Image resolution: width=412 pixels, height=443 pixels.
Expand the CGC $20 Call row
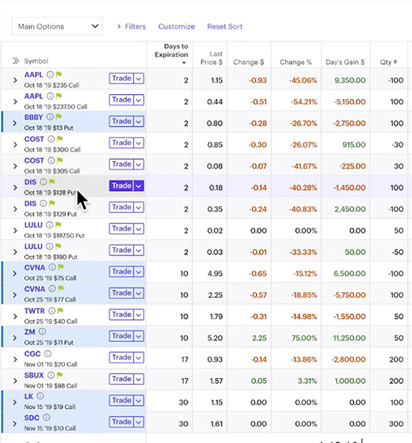(15, 359)
